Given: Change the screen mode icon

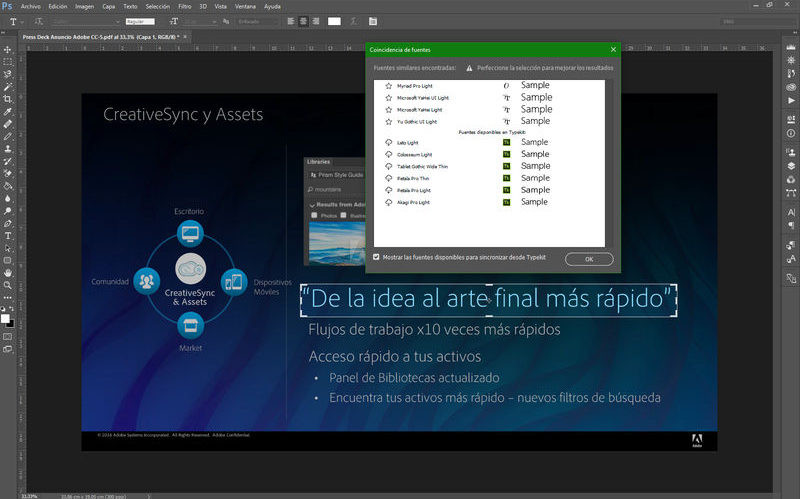Looking at the screenshot, I should tap(8, 350).
